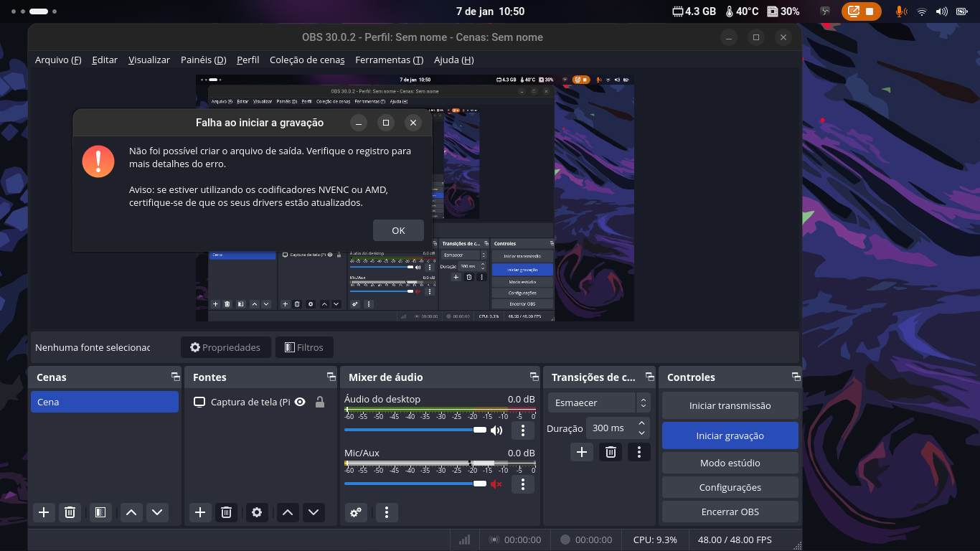Select Captura de tela source row
980x551 pixels.
(260, 402)
